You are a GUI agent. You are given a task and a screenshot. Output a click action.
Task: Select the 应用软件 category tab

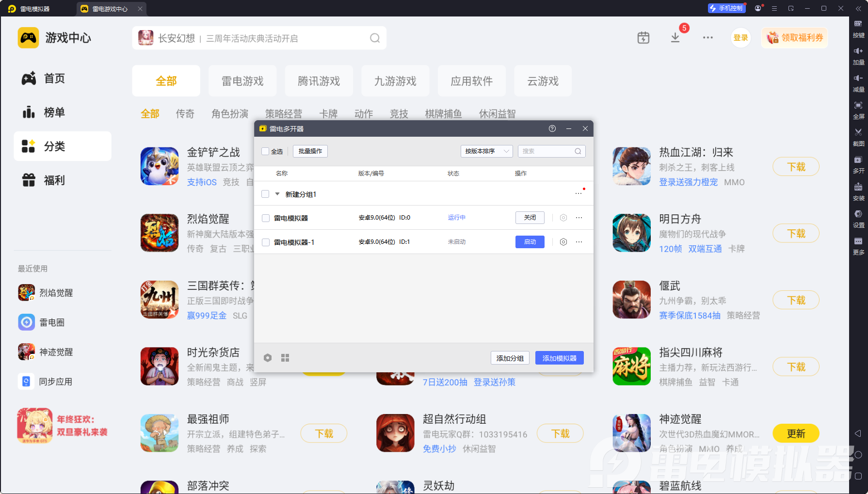pos(472,81)
